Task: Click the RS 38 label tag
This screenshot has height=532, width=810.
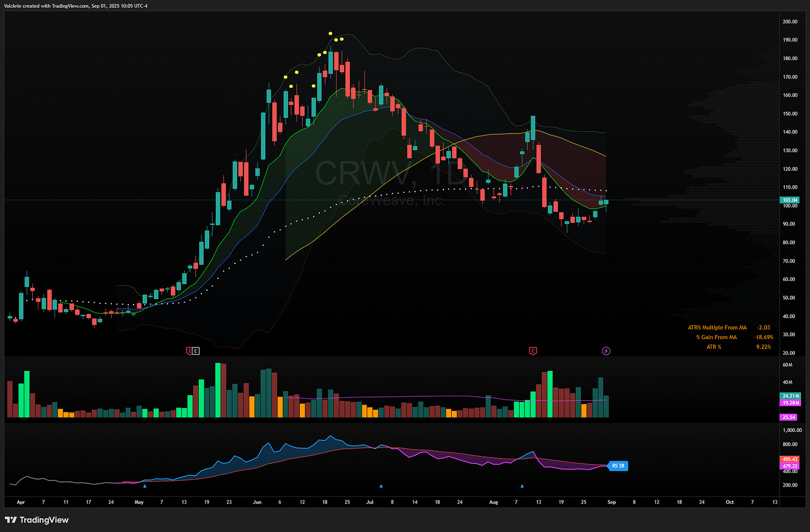Action: [618, 466]
